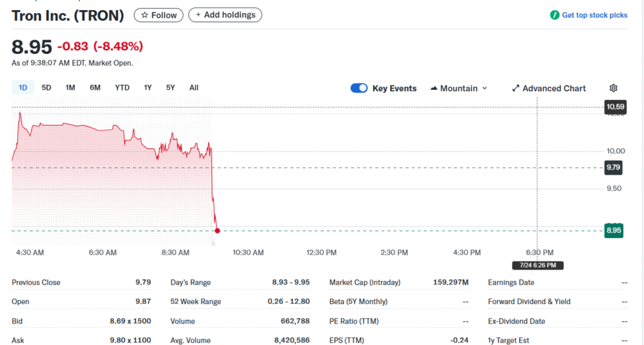
Task: Show the 6M chart range
Action: (95, 88)
